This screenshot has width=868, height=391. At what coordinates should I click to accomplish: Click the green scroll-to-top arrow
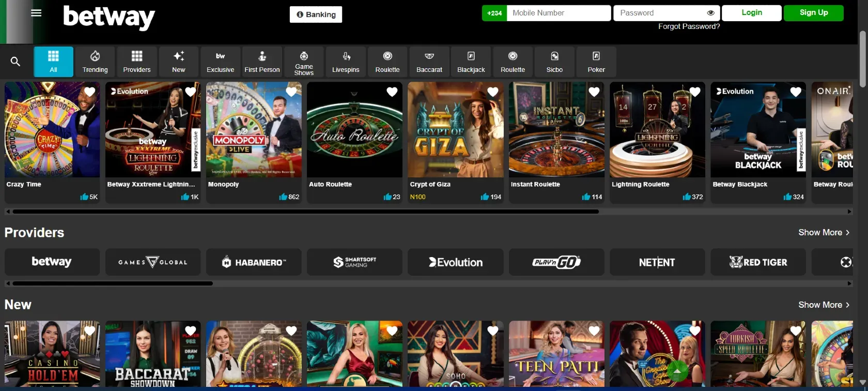pos(677,371)
